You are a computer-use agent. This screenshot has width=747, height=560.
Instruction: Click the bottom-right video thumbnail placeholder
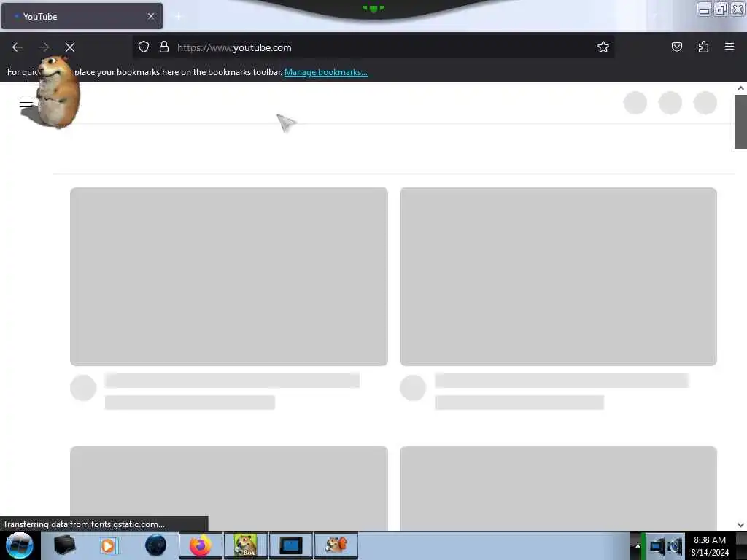558,488
